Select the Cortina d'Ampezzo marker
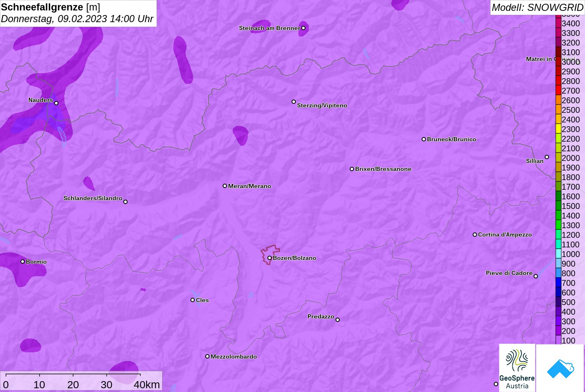This screenshot has height=392, width=585. coord(475,234)
